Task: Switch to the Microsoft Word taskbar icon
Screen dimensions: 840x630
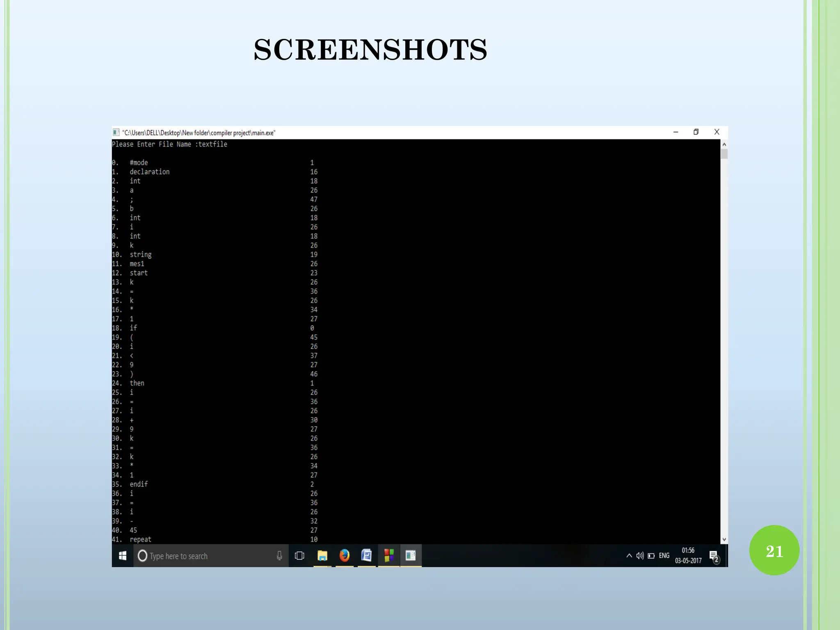Action: 366,555
